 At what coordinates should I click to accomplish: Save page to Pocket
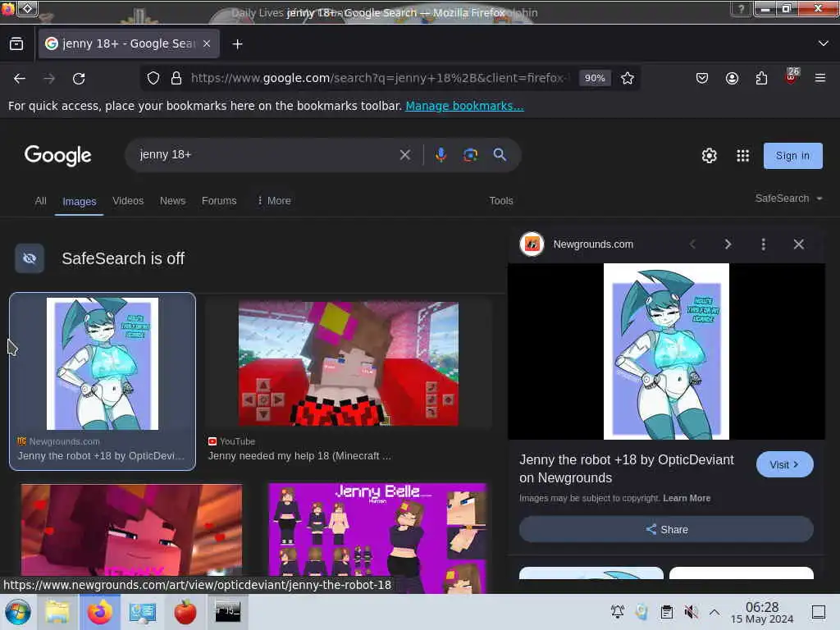(x=702, y=78)
